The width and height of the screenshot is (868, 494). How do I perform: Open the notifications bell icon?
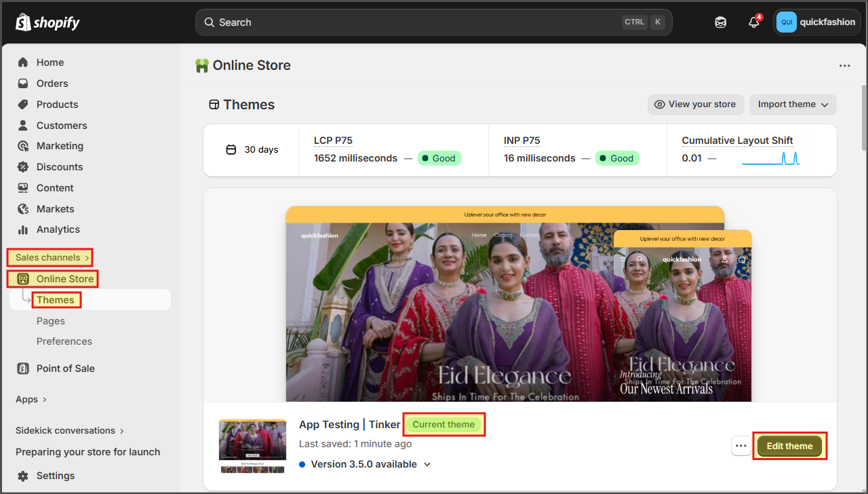coord(753,22)
